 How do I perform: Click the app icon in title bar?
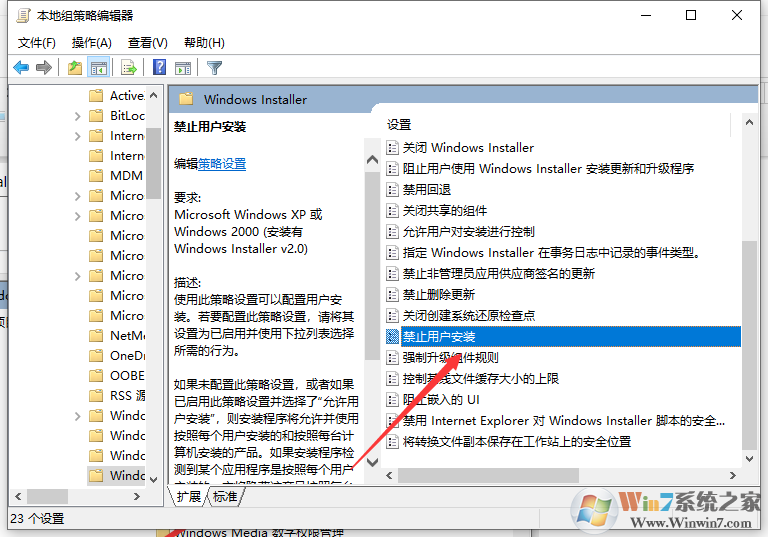[23, 16]
